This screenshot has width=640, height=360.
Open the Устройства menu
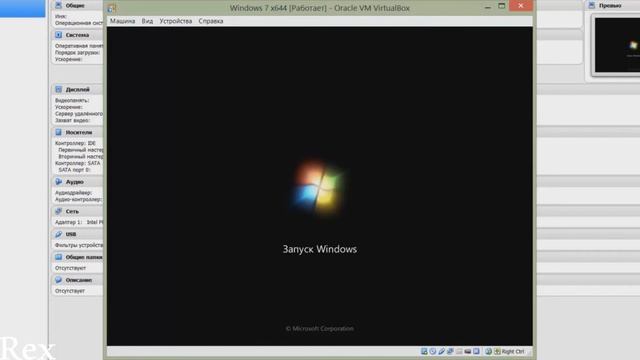click(176, 21)
